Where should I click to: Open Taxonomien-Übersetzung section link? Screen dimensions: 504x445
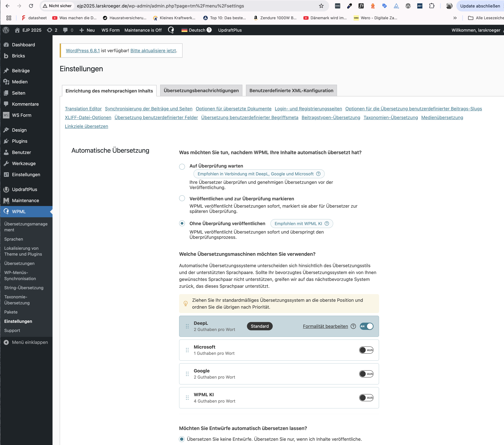391,118
